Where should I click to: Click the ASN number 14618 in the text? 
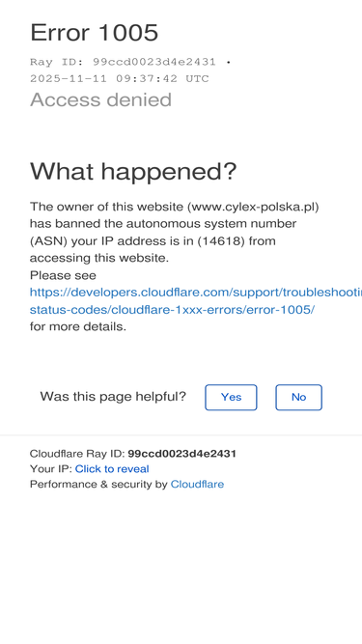point(221,240)
